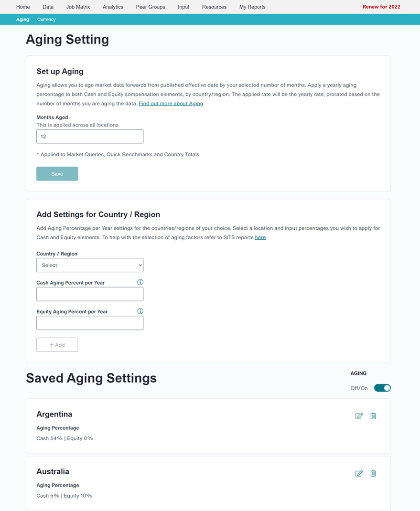Show info for Cash Aging Percent

pos(140,282)
